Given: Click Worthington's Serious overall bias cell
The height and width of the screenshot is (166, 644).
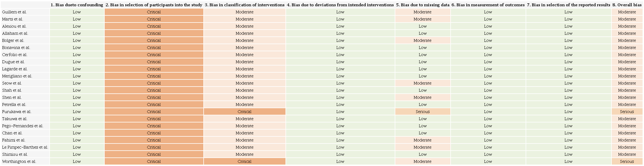Looking at the screenshot, I should [x=627, y=161].
